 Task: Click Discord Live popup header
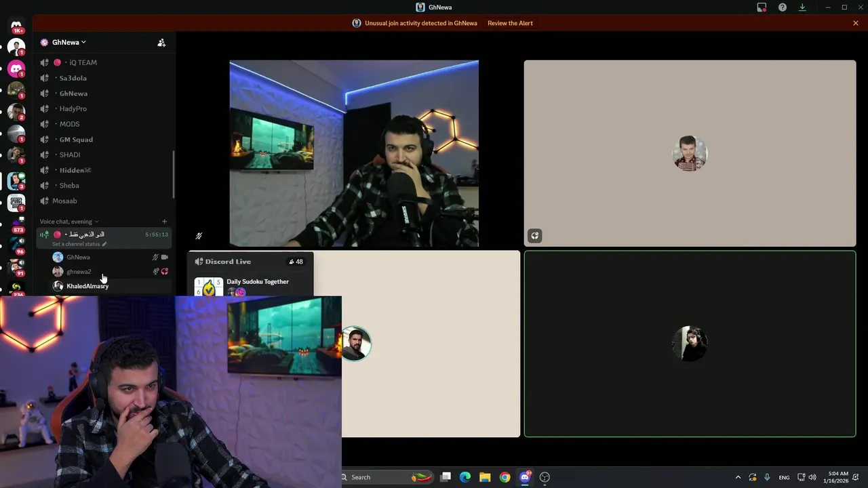coord(228,262)
